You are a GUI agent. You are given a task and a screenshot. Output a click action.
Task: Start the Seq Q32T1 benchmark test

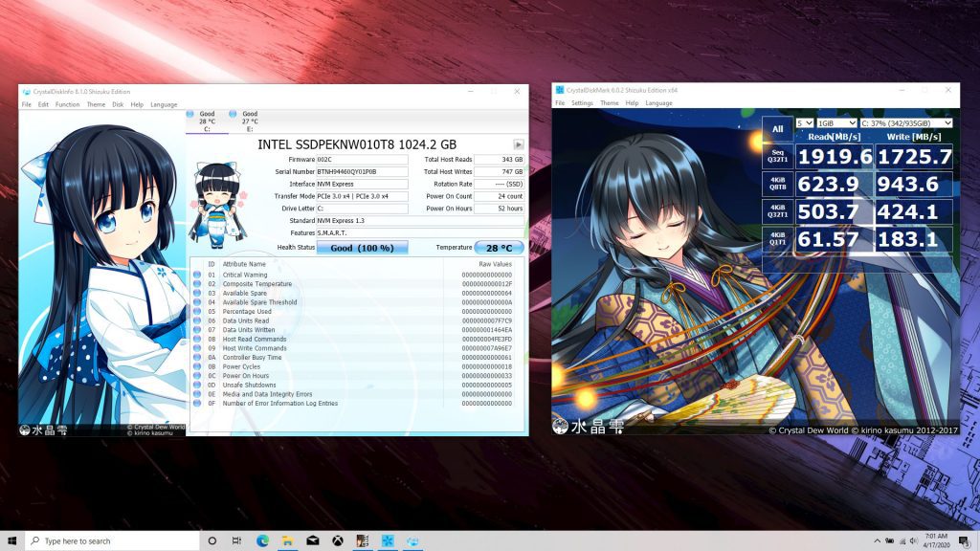point(777,156)
